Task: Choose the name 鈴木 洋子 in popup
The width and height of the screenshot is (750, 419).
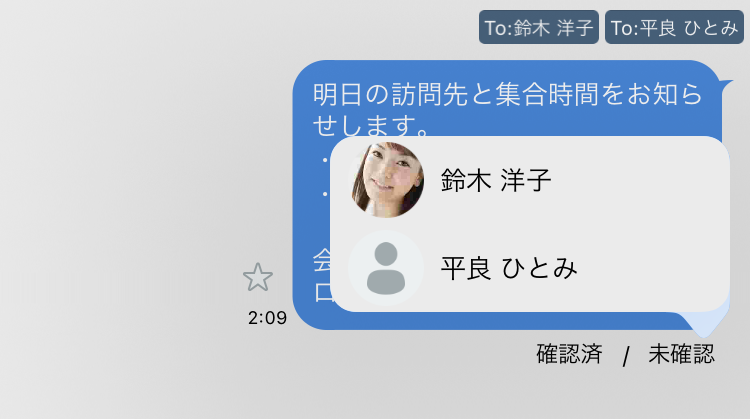Action: 496,180
